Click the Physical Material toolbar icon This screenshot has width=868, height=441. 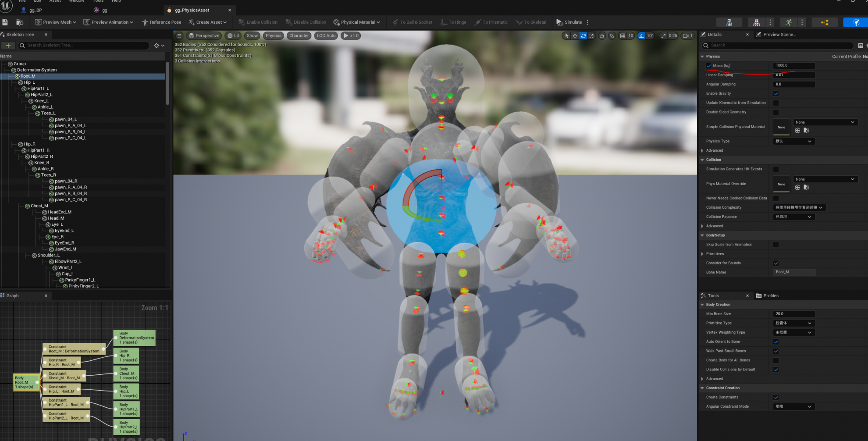click(357, 22)
